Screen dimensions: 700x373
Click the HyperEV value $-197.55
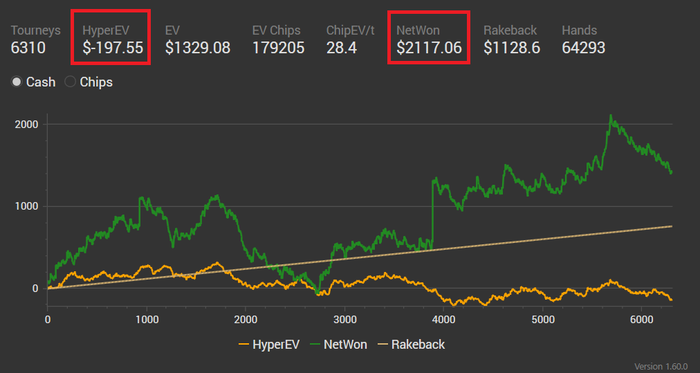tap(113, 48)
